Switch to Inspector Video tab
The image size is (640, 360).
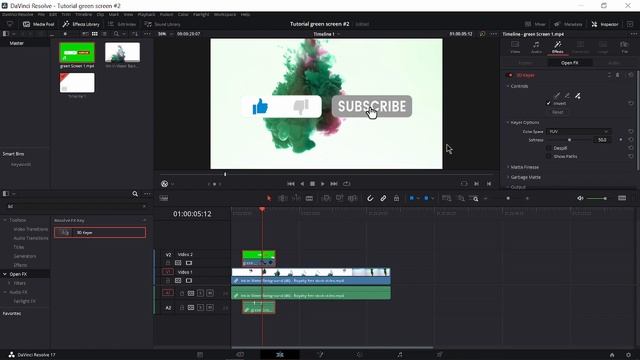coord(515,47)
